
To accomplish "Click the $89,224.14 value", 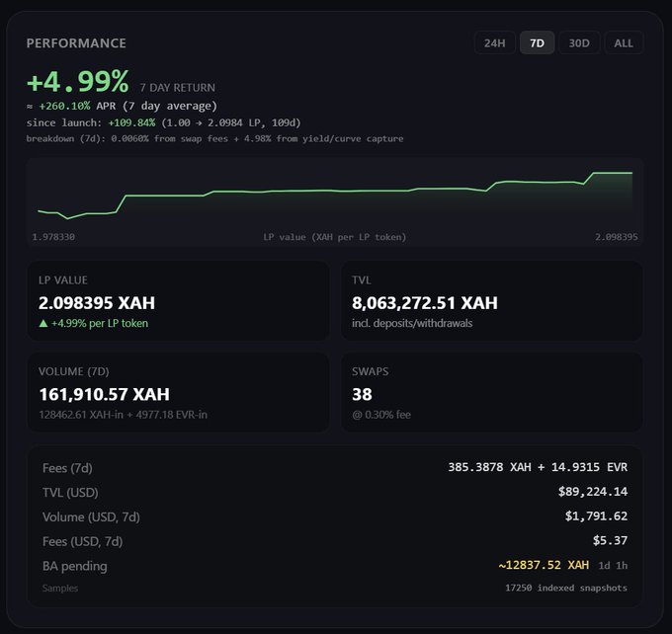I will click(x=593, y=492).
